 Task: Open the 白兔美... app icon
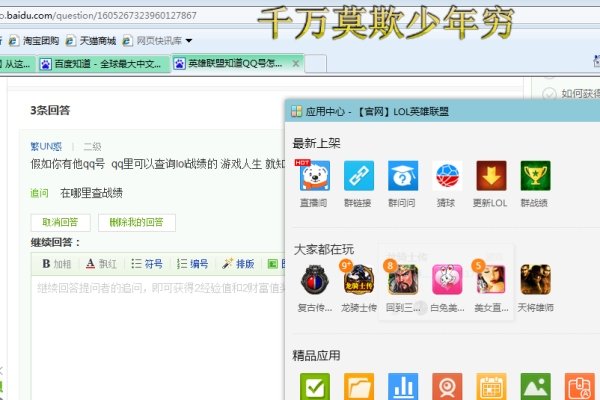tap(447, 279)
